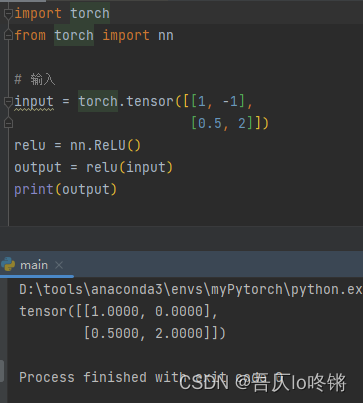Toggle fold marker beside 'from torch import nn'
363x403 pixels.
[8, 35]
